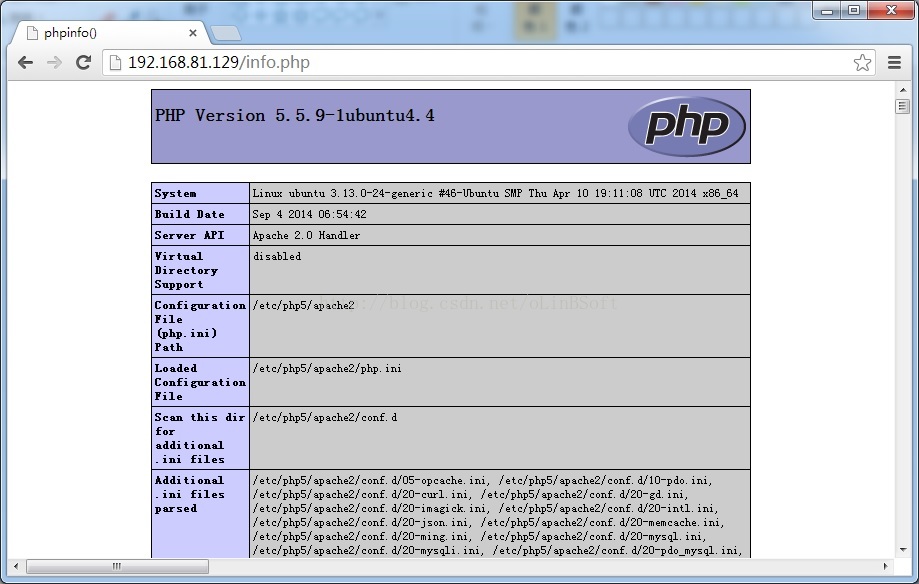Screen dimensions: 919x584
Task: Close the browser window
Action: click(x=891, y=10)
